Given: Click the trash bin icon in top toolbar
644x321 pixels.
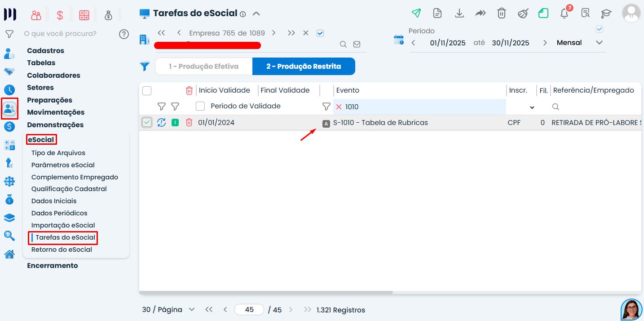Looking at the screenshot, I should click(502, 13).
